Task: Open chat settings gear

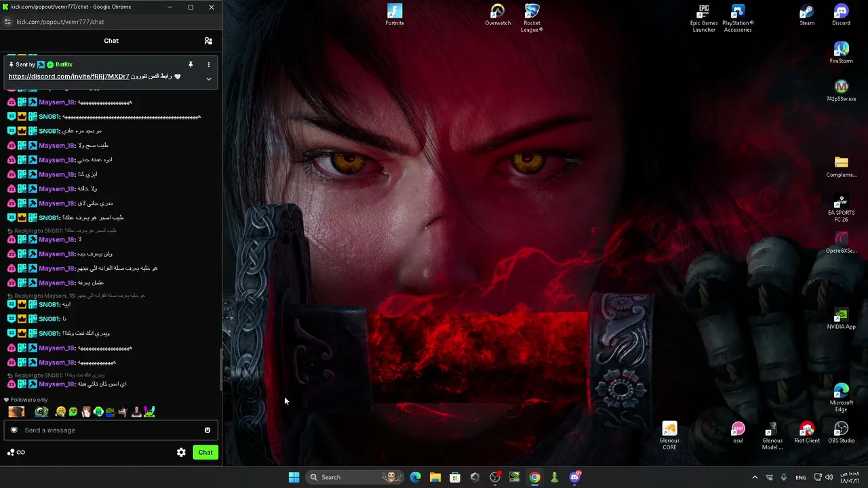Action: click(181, 452)
